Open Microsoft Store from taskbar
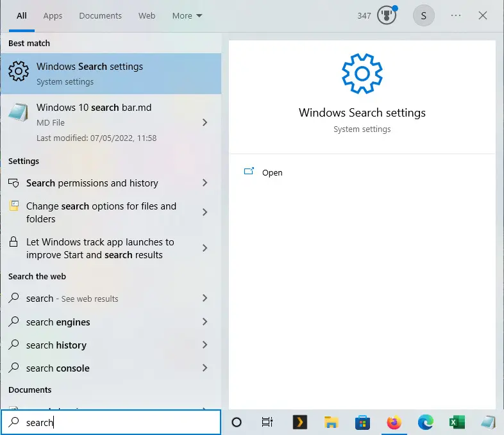This screenshot has width=504, height=435. 362,422
